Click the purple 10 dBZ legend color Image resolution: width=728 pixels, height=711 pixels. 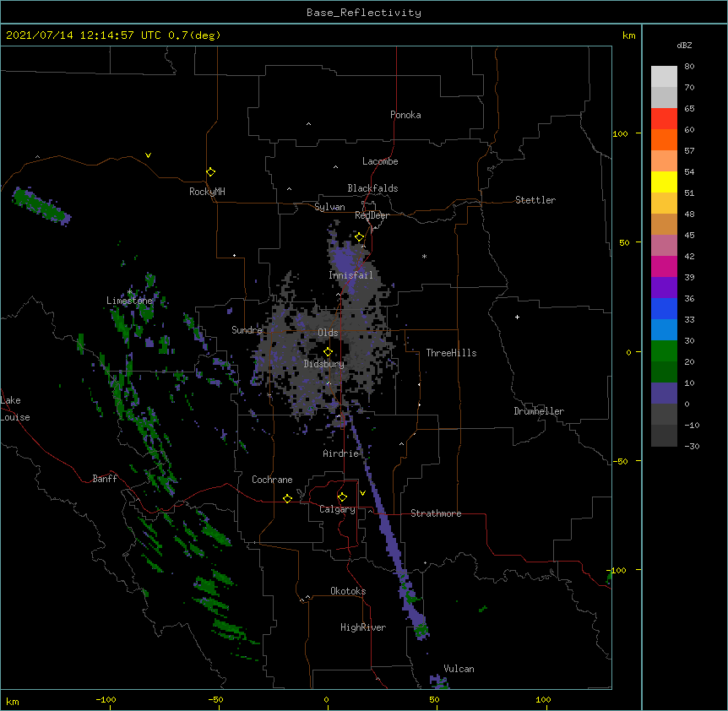(664, 393)
